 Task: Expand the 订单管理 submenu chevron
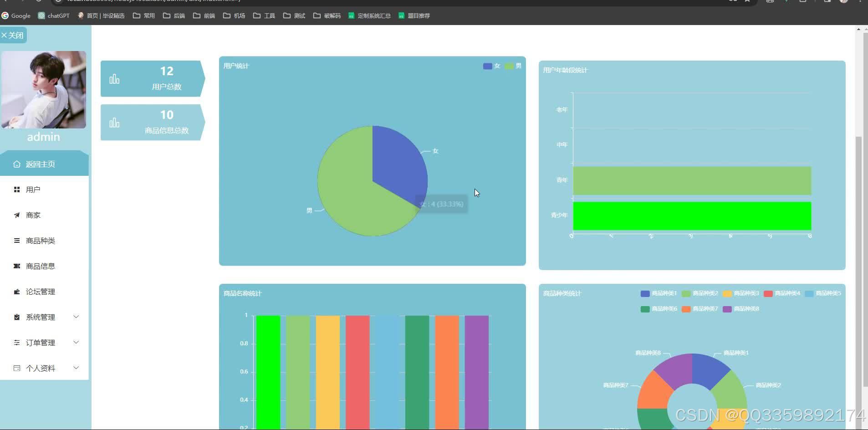[76, 342]
